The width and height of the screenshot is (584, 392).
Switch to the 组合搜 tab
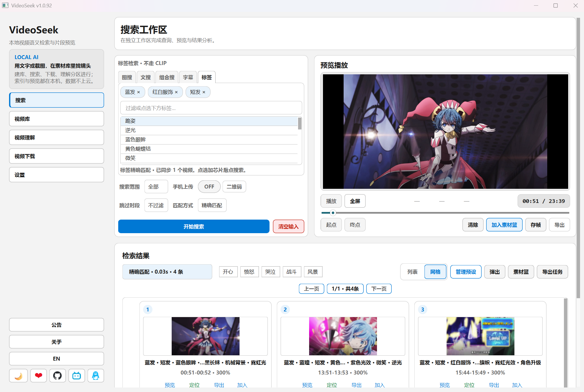pyautogui.click(x=167, y=77)
